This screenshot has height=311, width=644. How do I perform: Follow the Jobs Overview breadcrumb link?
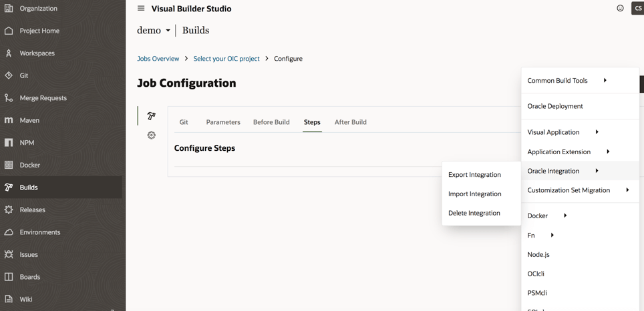158,59
